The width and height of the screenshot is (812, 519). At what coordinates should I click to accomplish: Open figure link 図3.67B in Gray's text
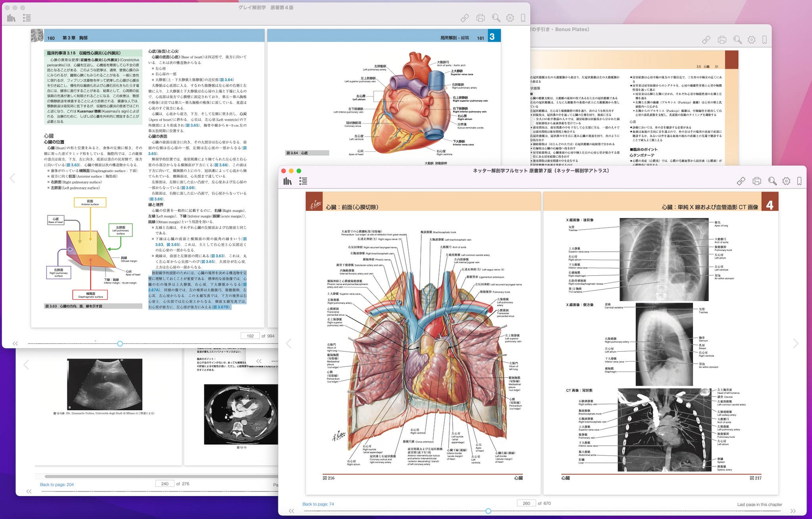222,307
